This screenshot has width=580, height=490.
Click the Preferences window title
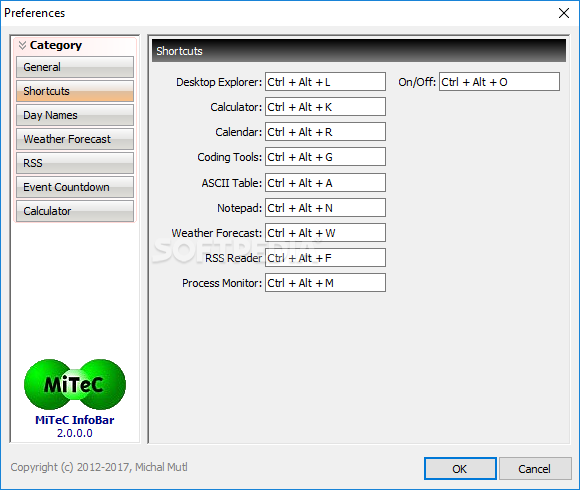34,13
